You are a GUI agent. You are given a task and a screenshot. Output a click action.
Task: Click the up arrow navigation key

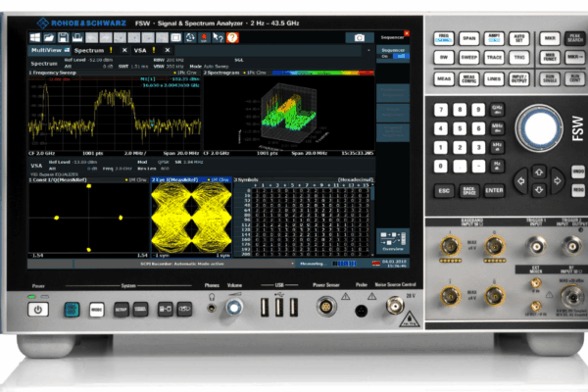539,172
